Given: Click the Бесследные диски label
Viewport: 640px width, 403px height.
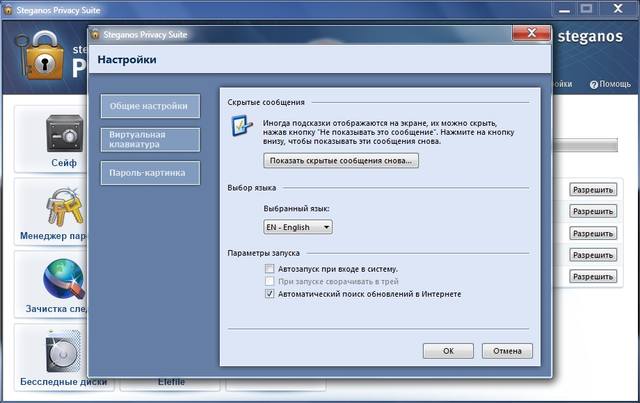Looking at the screenshot, I should [63, 382].
